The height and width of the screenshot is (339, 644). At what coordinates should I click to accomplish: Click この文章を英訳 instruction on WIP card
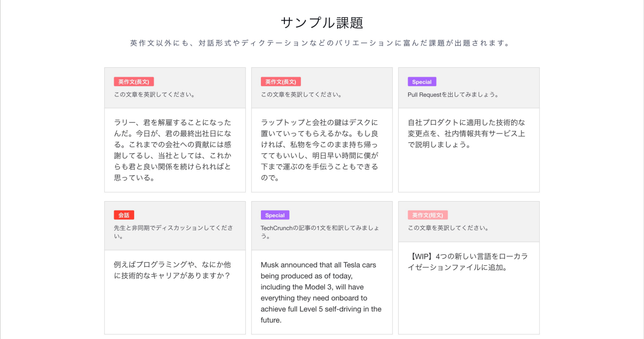tap(448, 228)
